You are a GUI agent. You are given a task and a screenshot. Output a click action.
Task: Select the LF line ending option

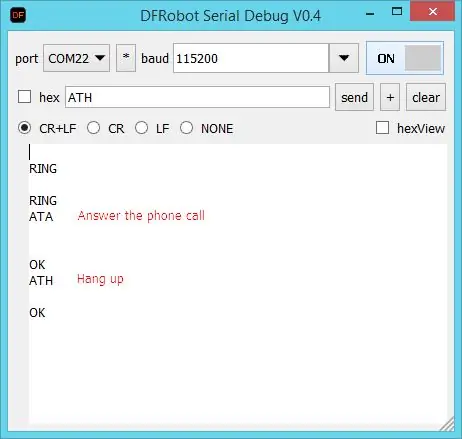click(x=141, y=128)
